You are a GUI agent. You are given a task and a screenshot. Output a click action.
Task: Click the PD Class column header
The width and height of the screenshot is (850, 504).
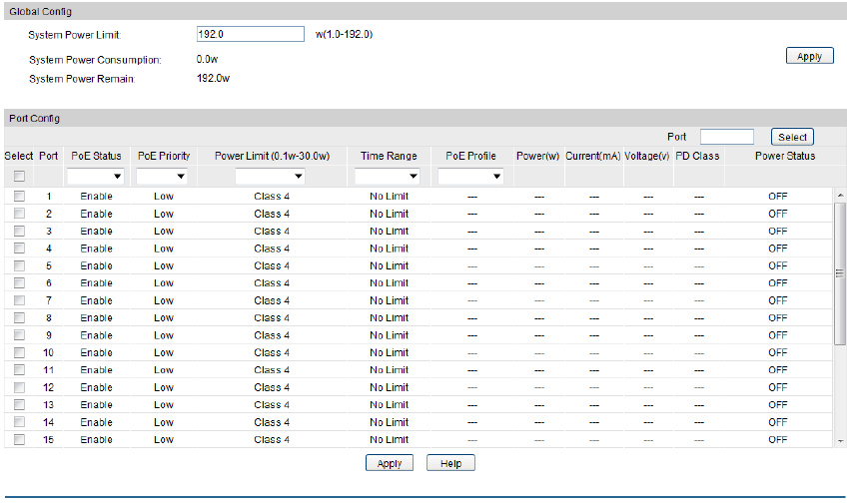point(697,156)
